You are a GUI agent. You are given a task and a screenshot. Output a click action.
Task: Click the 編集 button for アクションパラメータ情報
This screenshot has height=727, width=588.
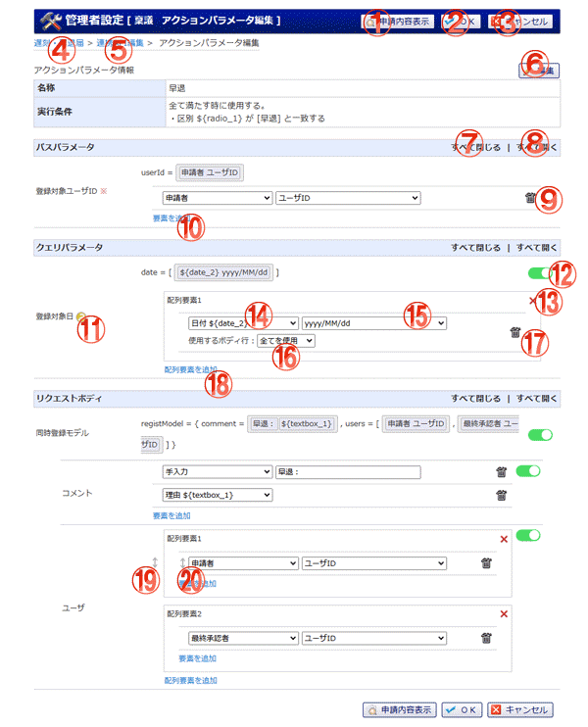point(539,71)
